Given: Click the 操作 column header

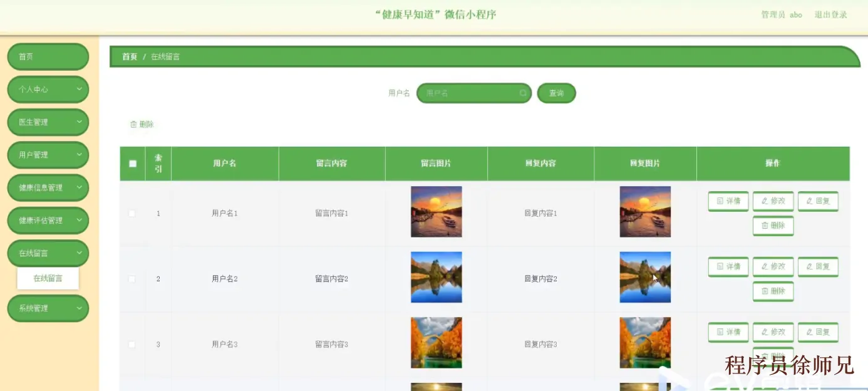Looking at the screenshot, I should 773,163.
